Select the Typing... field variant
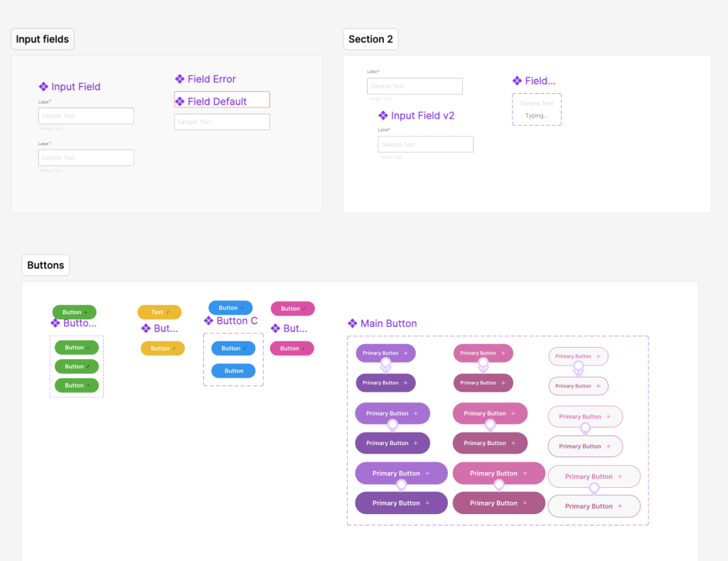 click(537, 115)
